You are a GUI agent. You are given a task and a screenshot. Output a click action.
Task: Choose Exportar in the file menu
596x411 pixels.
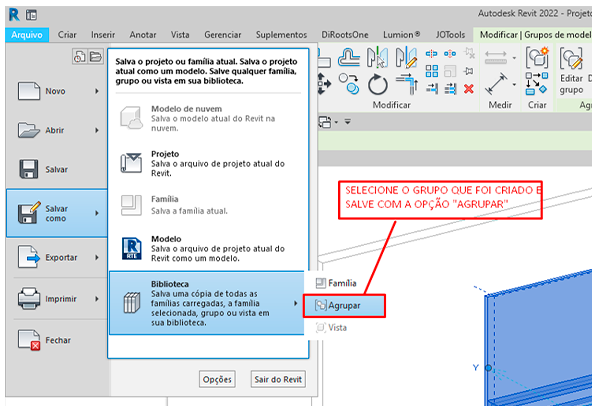pyautogui.click(x=56, y=258)
